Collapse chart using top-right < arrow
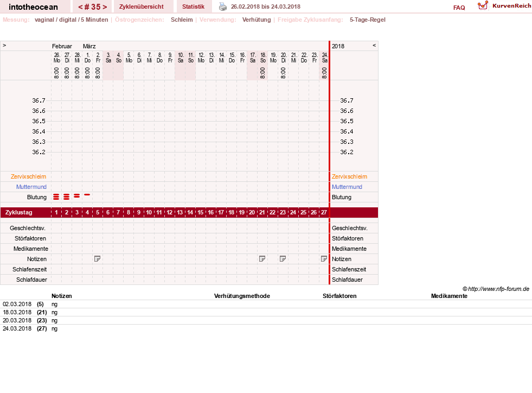Viewport: 532px width, 393px height. tap(374, 45)
